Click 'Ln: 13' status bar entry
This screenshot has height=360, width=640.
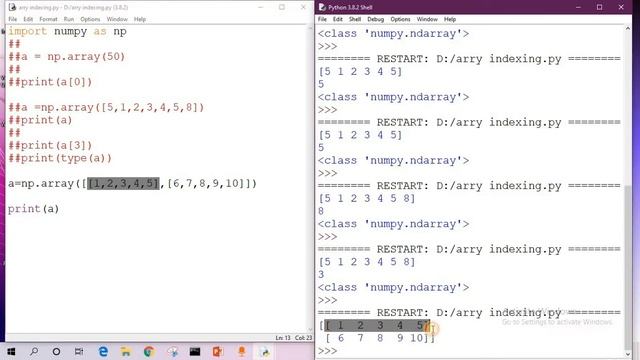coord(283,338)
